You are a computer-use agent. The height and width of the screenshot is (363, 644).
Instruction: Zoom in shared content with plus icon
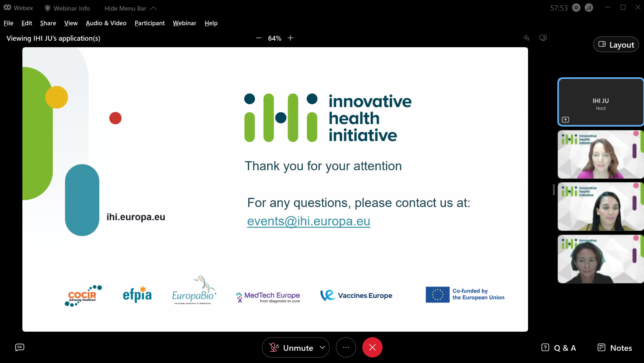click(290, 38)
